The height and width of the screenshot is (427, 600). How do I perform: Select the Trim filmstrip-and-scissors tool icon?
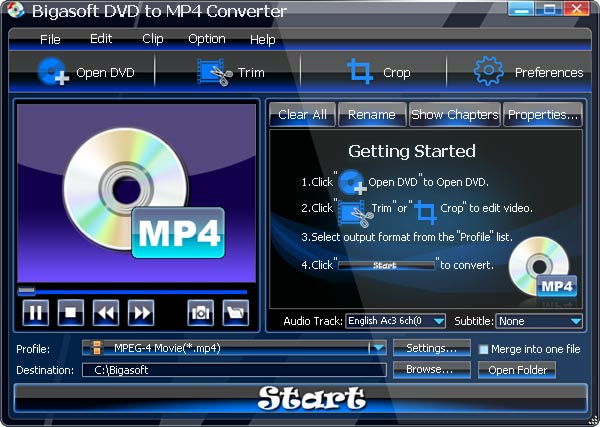[x=215, y=72]
